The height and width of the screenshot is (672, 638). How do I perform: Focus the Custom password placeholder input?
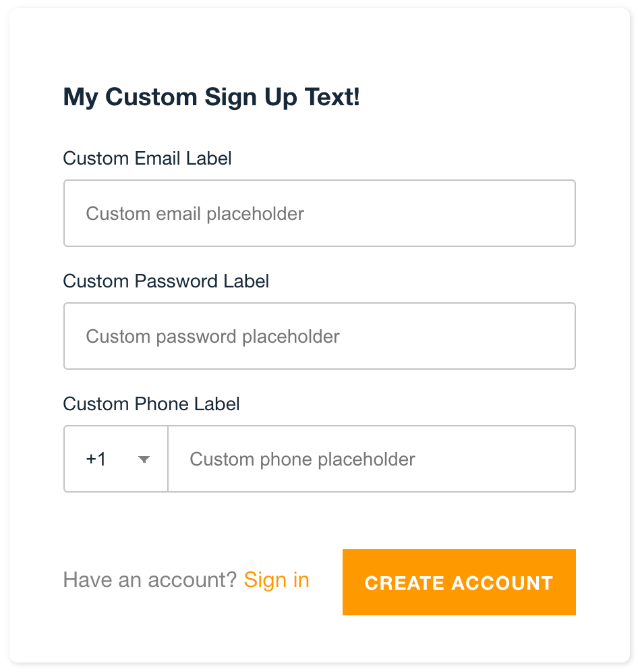point(319,336)
